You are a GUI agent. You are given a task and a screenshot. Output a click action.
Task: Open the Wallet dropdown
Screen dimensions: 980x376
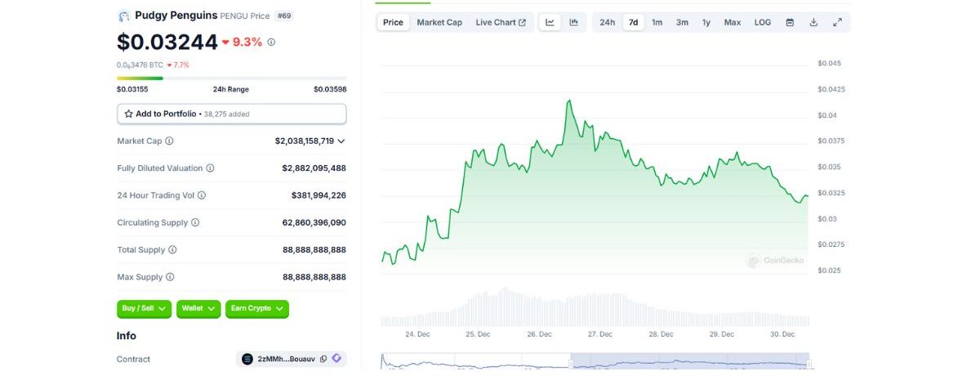click(x=198, y=309)
